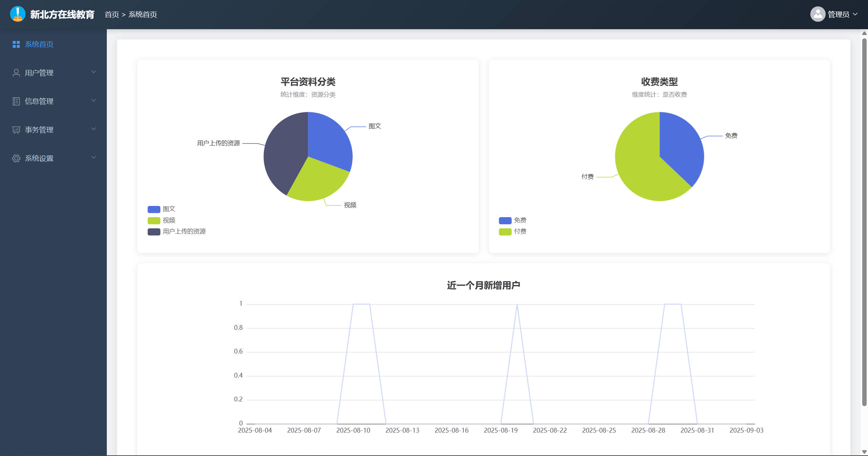Click the 新北方在线教育 title text

(x=62, y=14)
